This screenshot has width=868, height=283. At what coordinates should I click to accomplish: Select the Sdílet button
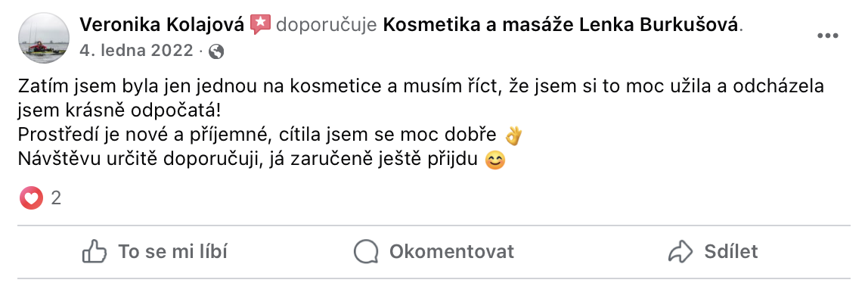click(712, 251)
